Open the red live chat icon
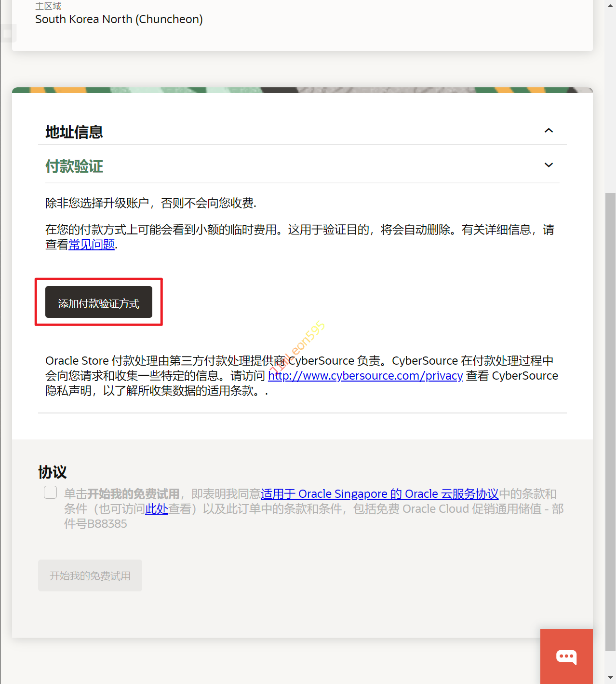Viewport: 616px width, 684px height. point(566,656)
